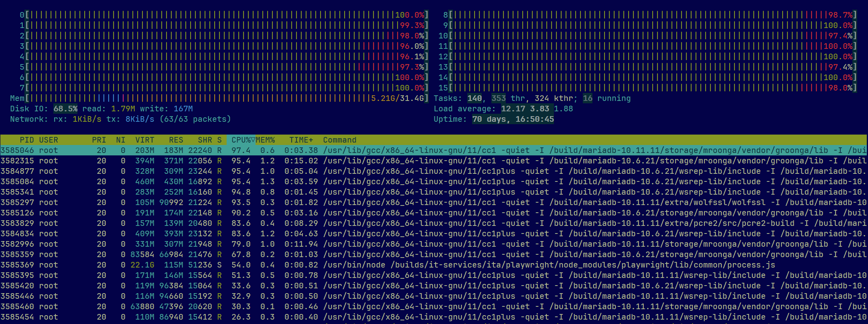Select the process with PID 3585460

pos(434,306)
